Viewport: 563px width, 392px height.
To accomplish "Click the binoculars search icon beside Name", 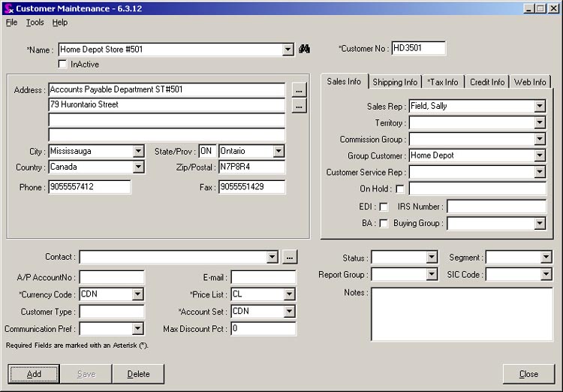I will [304, 50].
